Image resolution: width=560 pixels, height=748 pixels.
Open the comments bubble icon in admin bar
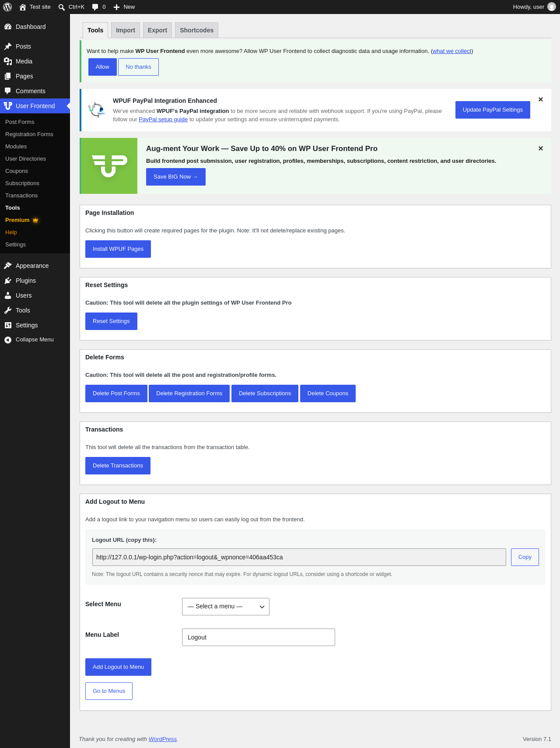pos(95,7)
